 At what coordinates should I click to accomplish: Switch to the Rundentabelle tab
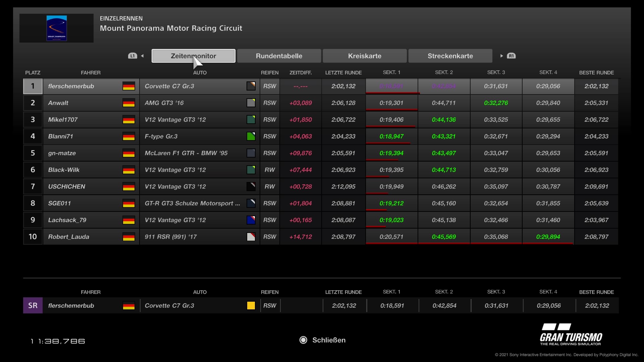click(x=279, y=56)
